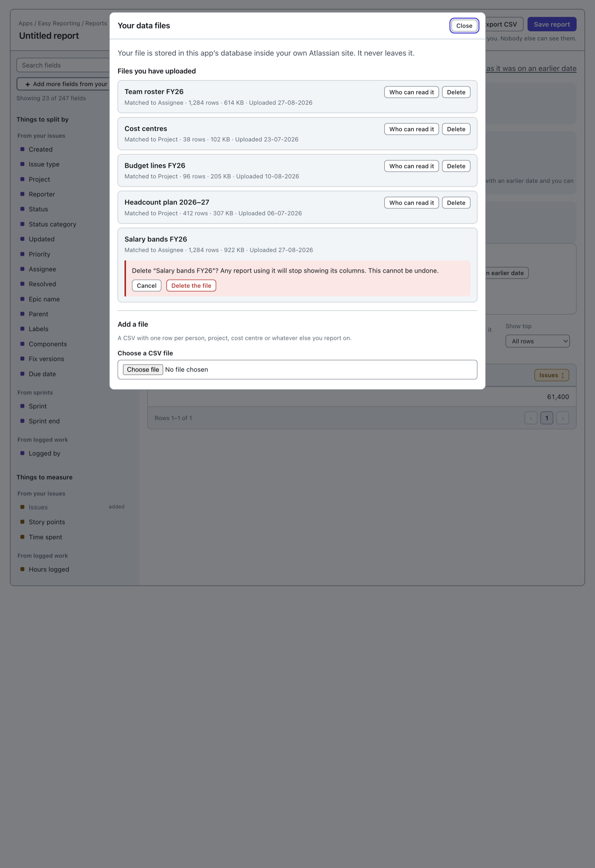Click the 'Salary bands FY26' file name

tap(156, 239)
